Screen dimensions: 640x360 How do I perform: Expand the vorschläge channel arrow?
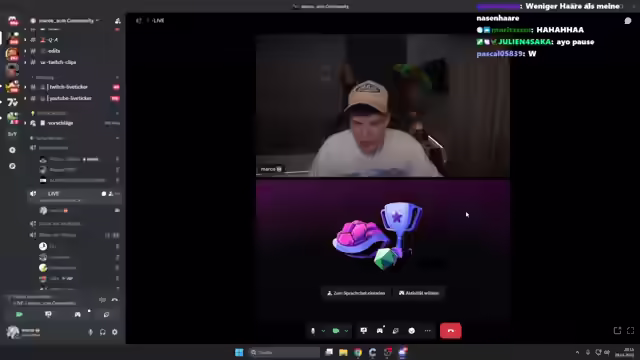coord(25,123)
